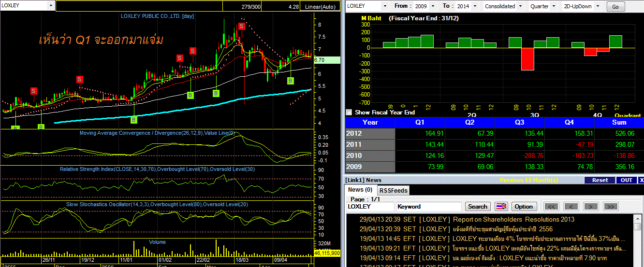The height and width of the screenshot is (267, 644).
Task: Jump to first news page (<<)
Action: (552, 206)
